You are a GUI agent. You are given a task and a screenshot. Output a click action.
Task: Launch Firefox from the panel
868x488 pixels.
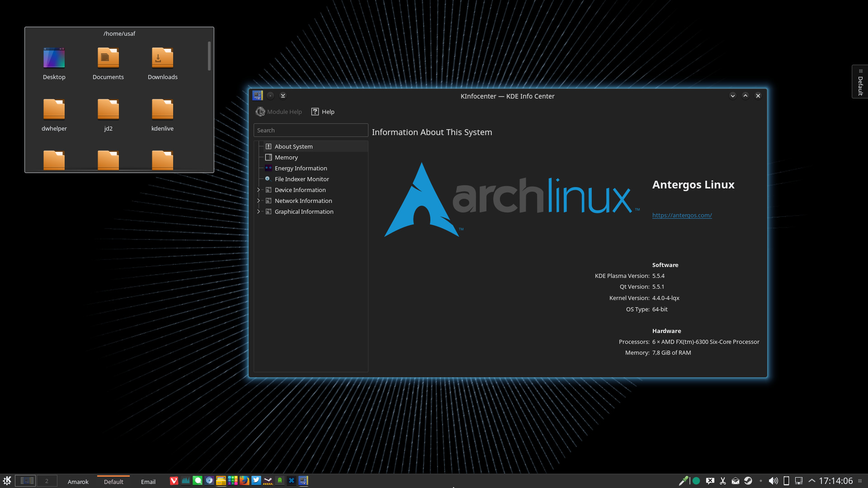click(245, 481)
